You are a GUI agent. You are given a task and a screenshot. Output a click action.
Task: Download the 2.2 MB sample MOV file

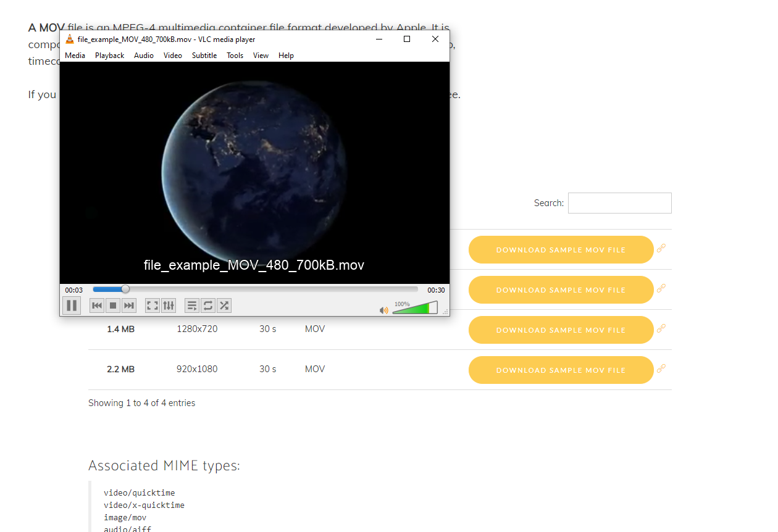[561, 370]
